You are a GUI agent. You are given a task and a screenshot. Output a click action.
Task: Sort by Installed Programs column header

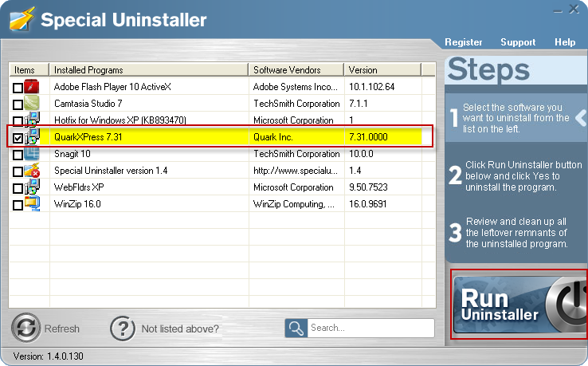pos(149,70)
